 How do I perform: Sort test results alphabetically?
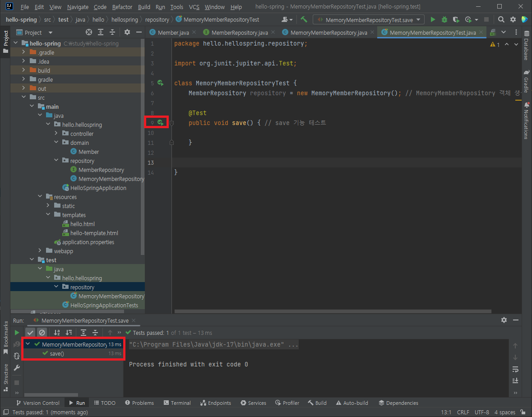click(57, 333)
